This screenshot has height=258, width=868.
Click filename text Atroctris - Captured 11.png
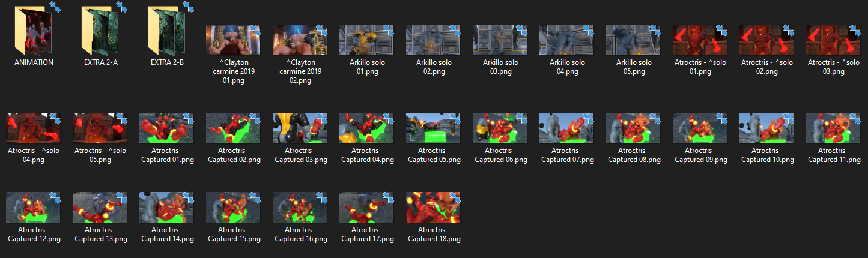click(833, 155)
